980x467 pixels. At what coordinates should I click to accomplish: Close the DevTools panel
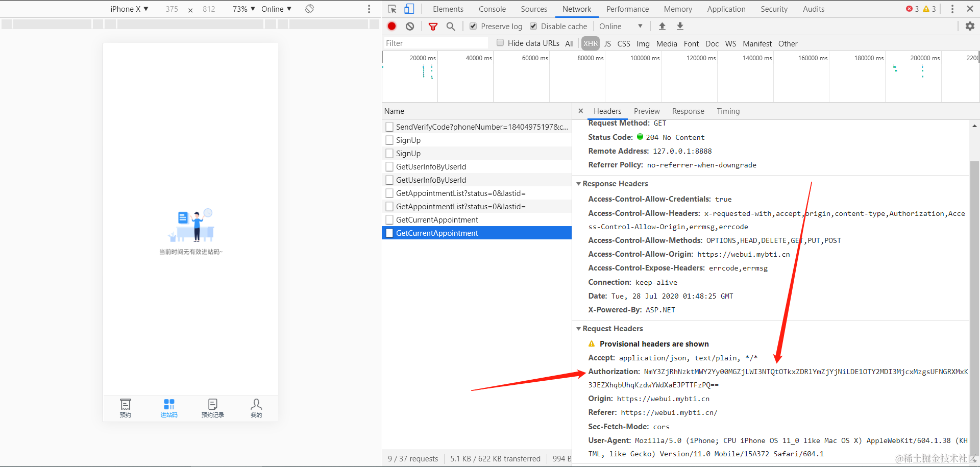[970, 9]
